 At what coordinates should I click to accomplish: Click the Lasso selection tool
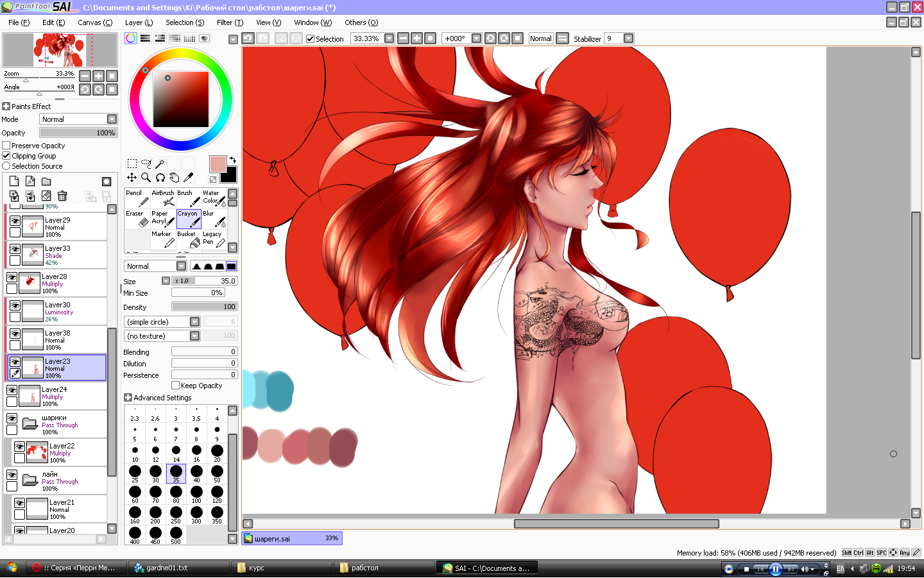146,164
